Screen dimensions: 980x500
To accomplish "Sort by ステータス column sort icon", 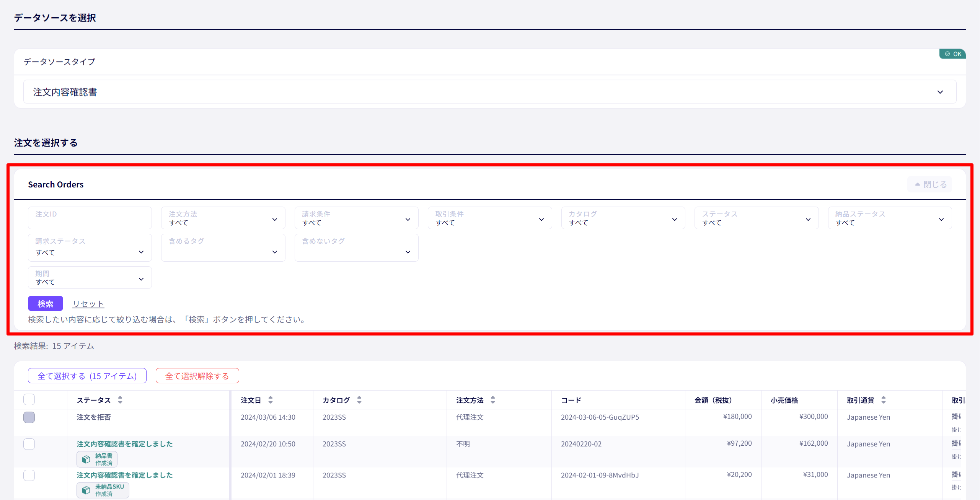I will click(120, 400).
